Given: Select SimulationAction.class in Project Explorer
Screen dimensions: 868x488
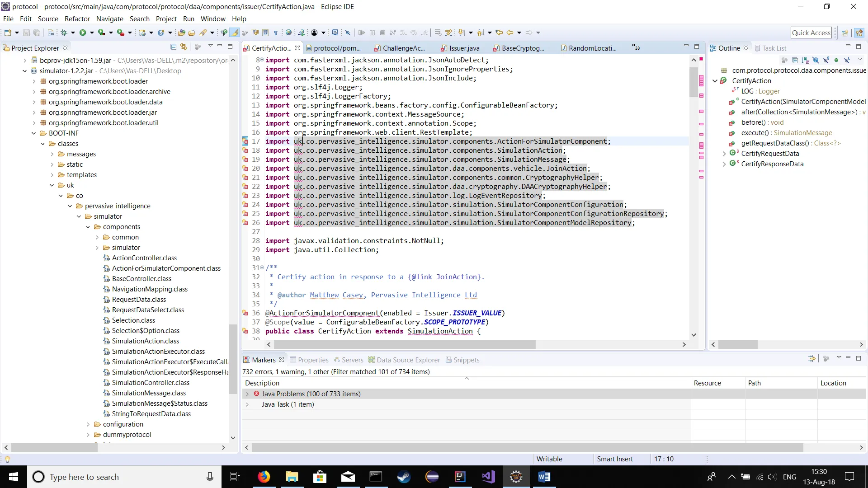Looking at the screenshot, I should [145, 341].
